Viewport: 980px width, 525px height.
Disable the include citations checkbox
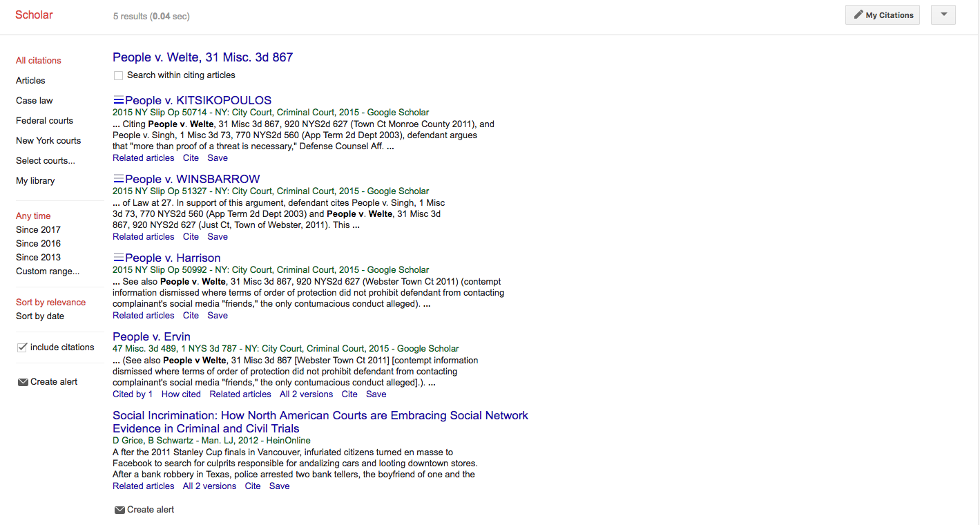pos(21,347)
